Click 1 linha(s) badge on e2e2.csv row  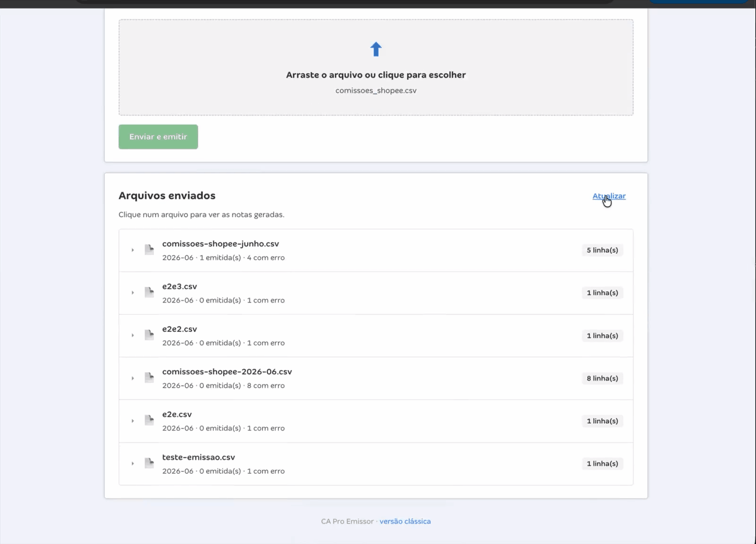602,336
